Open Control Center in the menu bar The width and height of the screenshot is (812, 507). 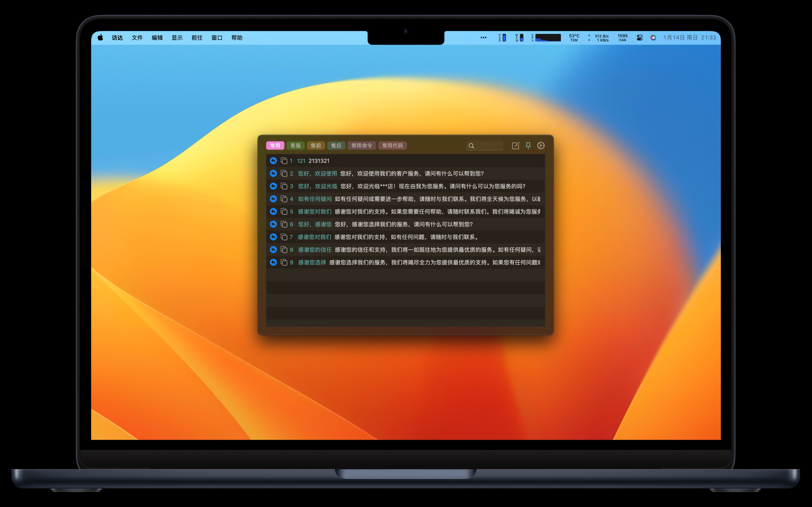click(639, 37)
